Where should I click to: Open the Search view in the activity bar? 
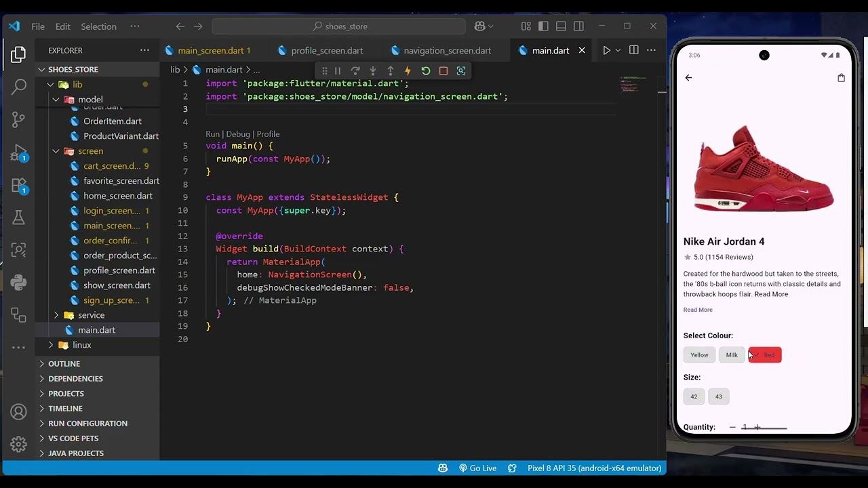point(18,87)
